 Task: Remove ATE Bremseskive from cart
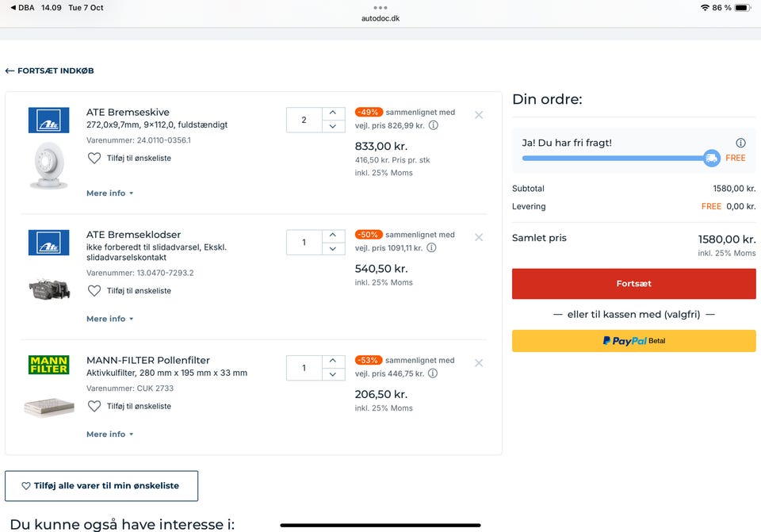[479, 115]
